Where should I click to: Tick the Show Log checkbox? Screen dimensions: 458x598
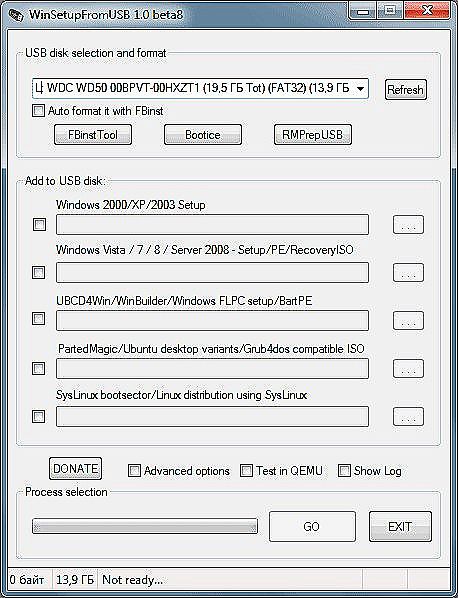click(x=344, y=471)
